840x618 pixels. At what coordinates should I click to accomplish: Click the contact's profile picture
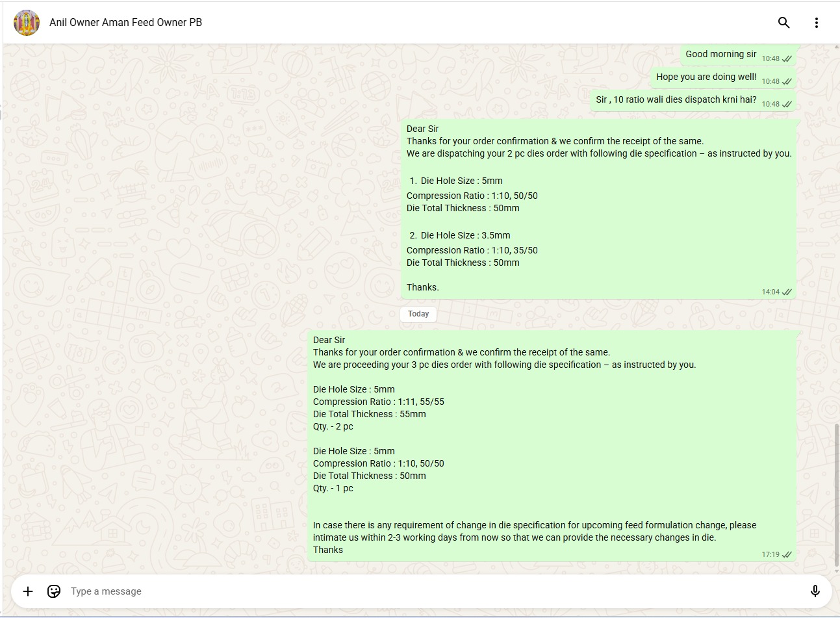[x=27, y=23]
